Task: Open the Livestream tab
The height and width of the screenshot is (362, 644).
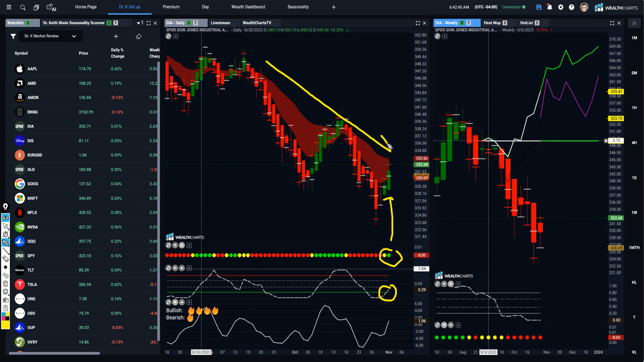Action: point(220,23)
